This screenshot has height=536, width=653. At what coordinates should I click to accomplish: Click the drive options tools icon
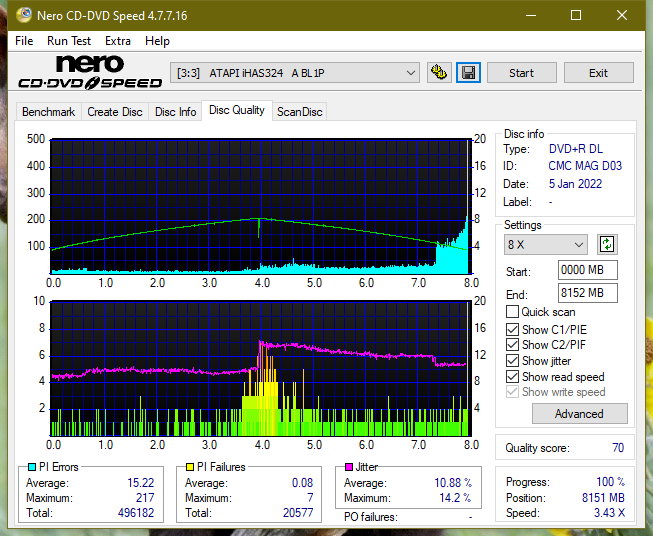pyautogui.click(x=439, y=73)
